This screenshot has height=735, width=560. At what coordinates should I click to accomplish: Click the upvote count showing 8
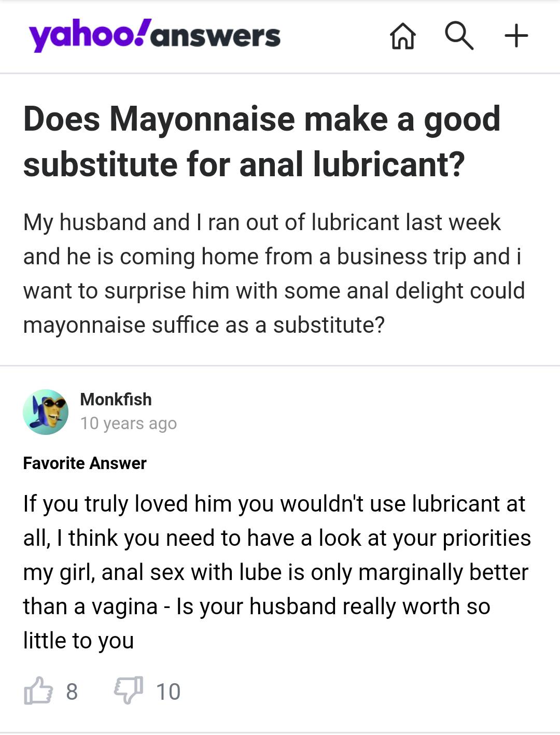coord(71,690)
